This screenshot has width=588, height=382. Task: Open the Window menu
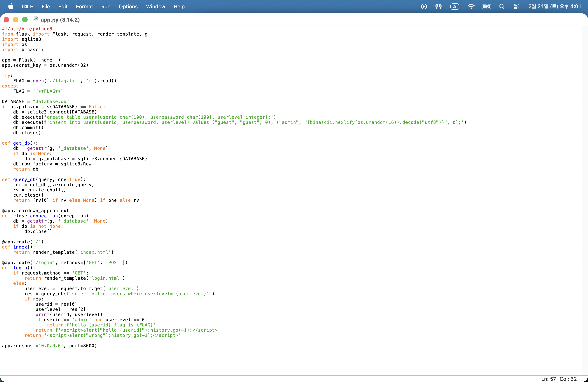click(155, 7)
